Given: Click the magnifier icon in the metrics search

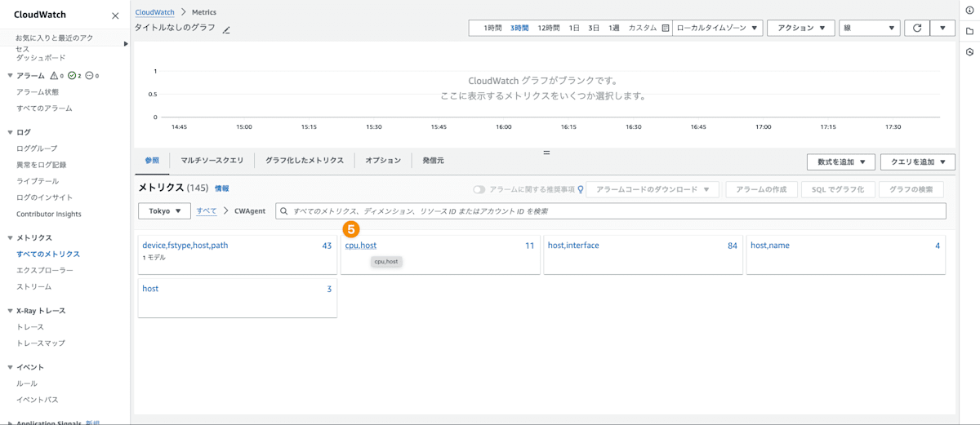Looking at the screenshot, I should 284,211.
